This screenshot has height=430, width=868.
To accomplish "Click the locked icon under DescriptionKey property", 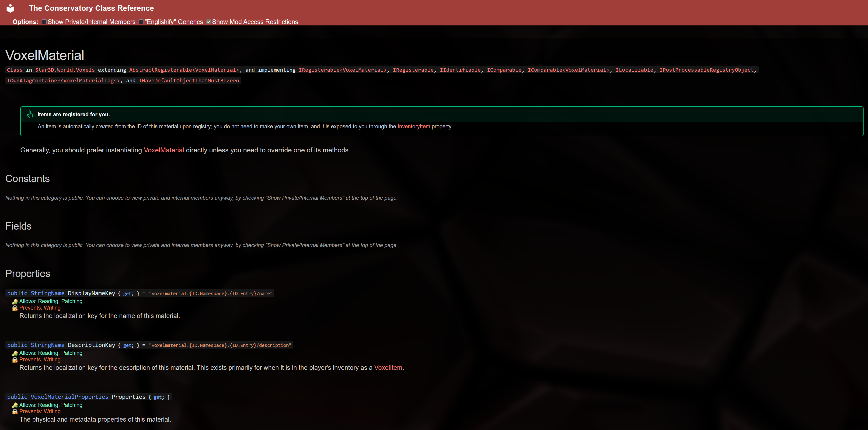I will coord(15,360).
